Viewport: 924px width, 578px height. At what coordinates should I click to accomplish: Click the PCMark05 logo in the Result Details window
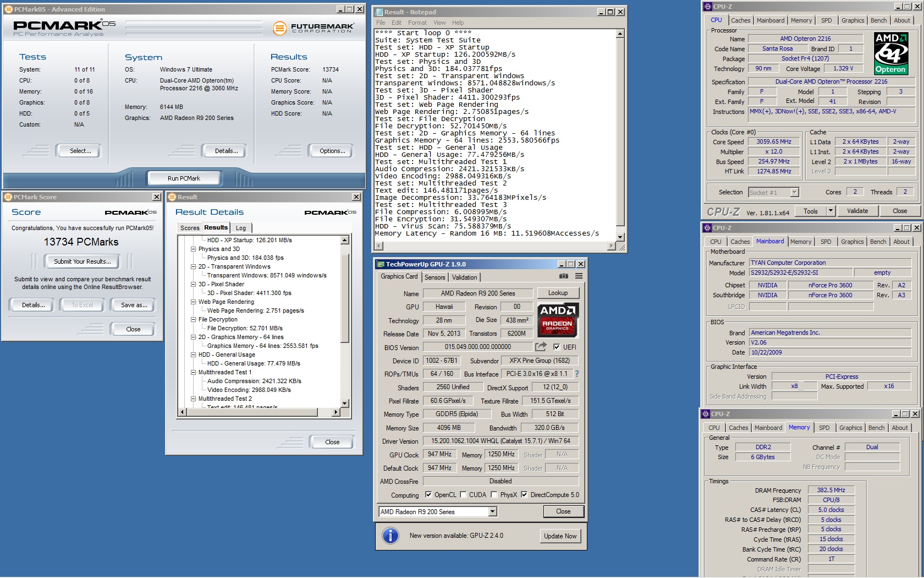(x=330, y=212)
